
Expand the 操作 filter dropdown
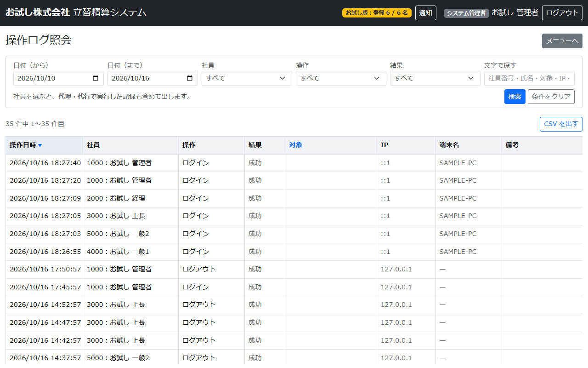point(341,78)
